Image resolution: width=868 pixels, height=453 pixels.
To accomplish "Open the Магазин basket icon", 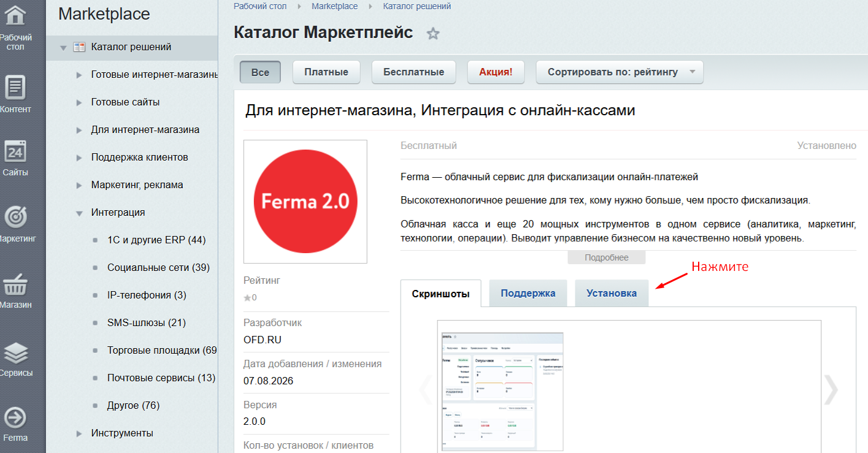I will (x=15, y=284).
